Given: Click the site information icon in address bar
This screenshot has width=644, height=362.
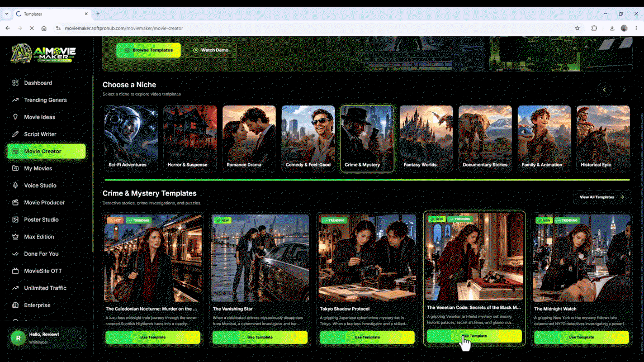Looking at the screenshot, I should [x=58, y=28].
